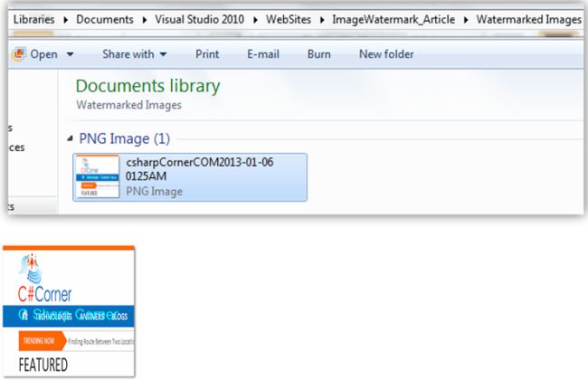
Task: Click the Open button label
Action: click(x=44, y=54)
